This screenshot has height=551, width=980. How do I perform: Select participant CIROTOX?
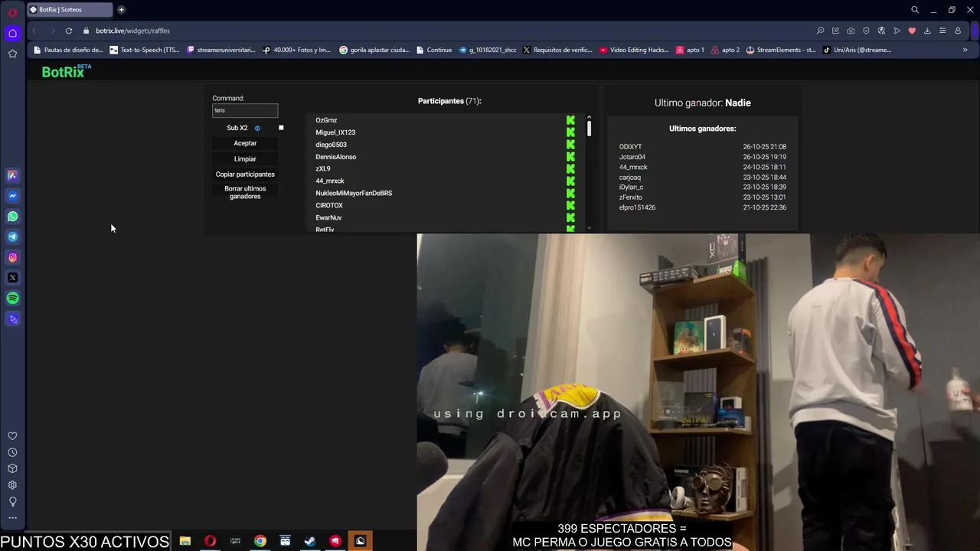point(329,205)
